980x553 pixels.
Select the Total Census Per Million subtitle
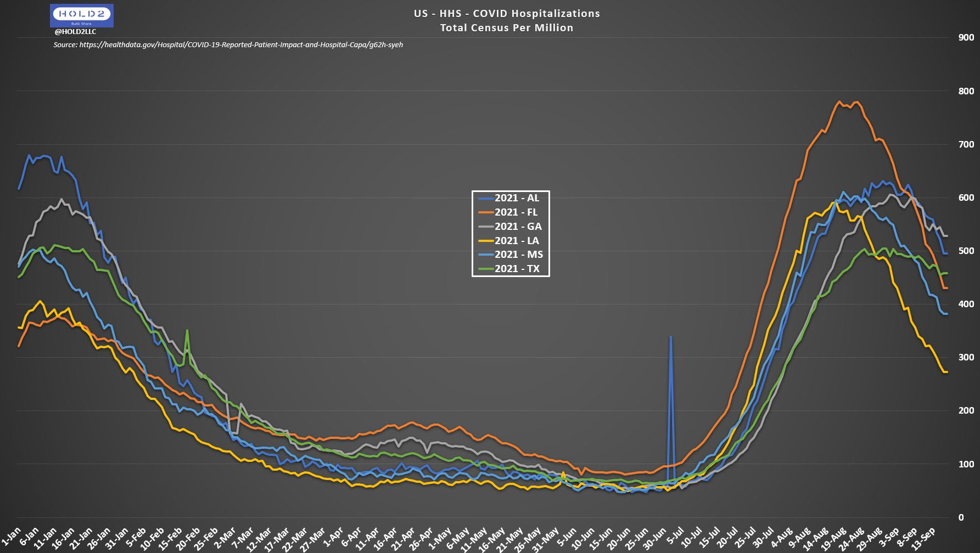(507, 28)
